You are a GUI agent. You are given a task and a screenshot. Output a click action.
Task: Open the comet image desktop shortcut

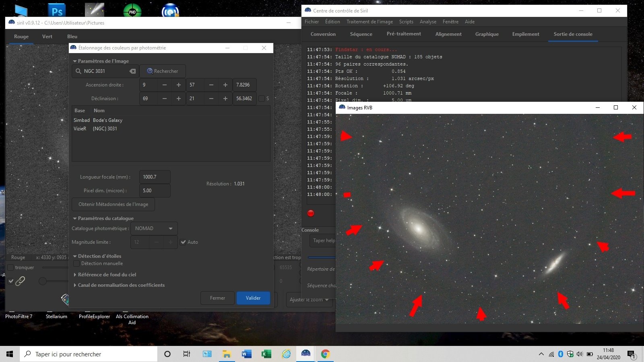[95, 10]
